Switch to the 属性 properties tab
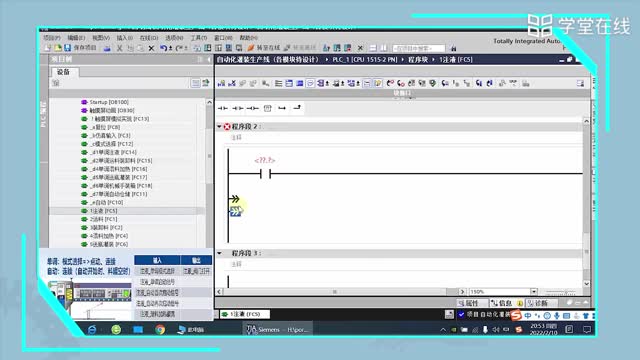The height and width of the screenshot is (360, 640). point(472,303)
